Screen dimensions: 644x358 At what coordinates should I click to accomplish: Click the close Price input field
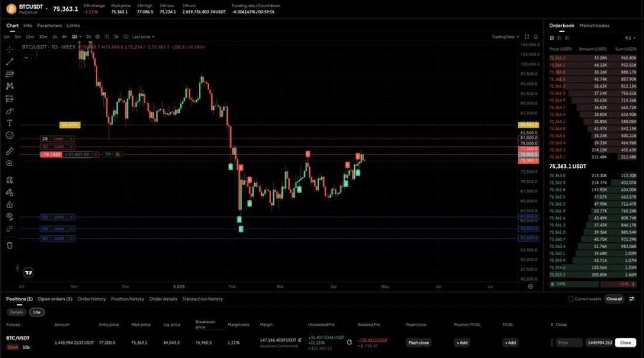click(x=568, y=342)
